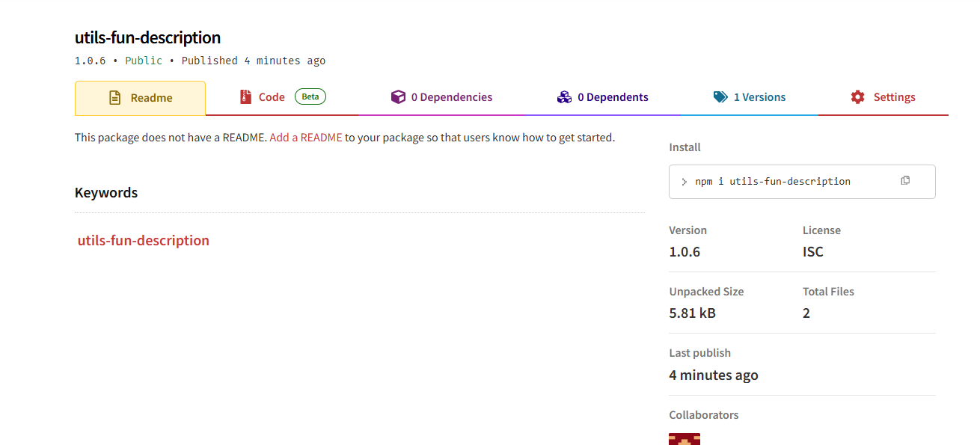Click the terminal prompt chevron in Install box
This screenshot has height=445, width=980.
pyautogui.click(x=685, y=182)
